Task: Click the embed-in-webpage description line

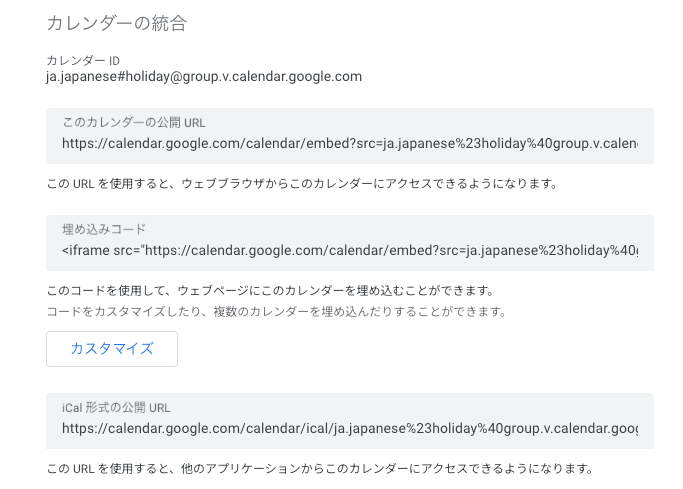Action: (270, 291)
